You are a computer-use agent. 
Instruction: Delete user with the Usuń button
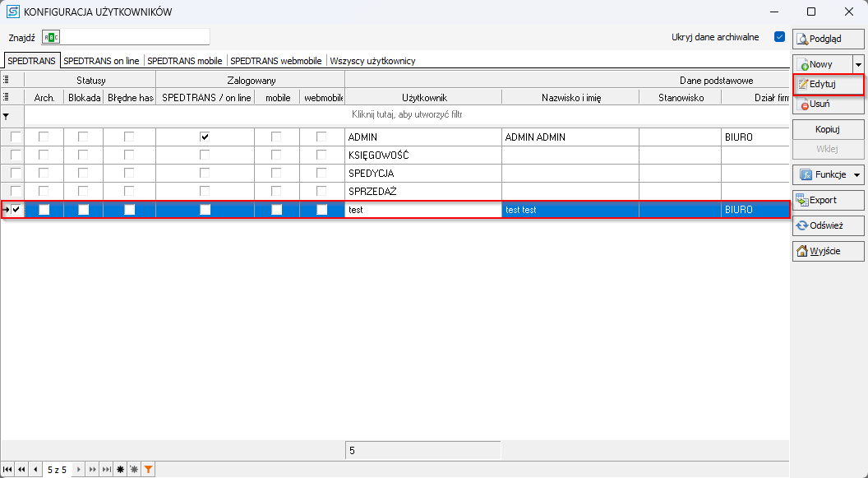click(x=828, y=104)
